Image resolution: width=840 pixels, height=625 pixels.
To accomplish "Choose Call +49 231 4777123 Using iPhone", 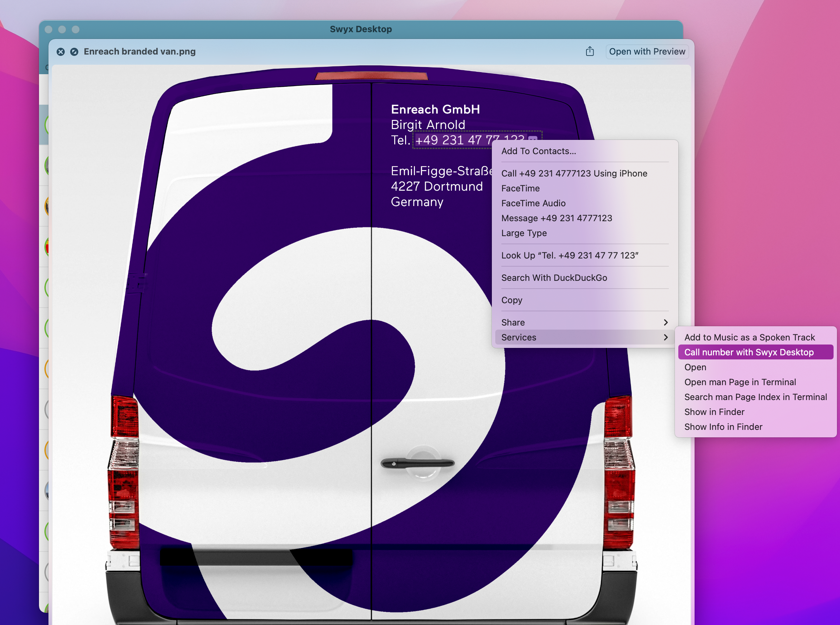I will point(574,173).
